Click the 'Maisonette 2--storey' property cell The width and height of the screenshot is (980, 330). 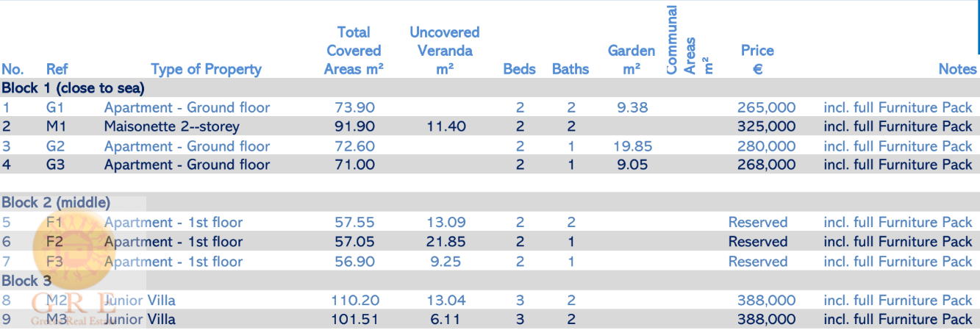tap(172, 126)
